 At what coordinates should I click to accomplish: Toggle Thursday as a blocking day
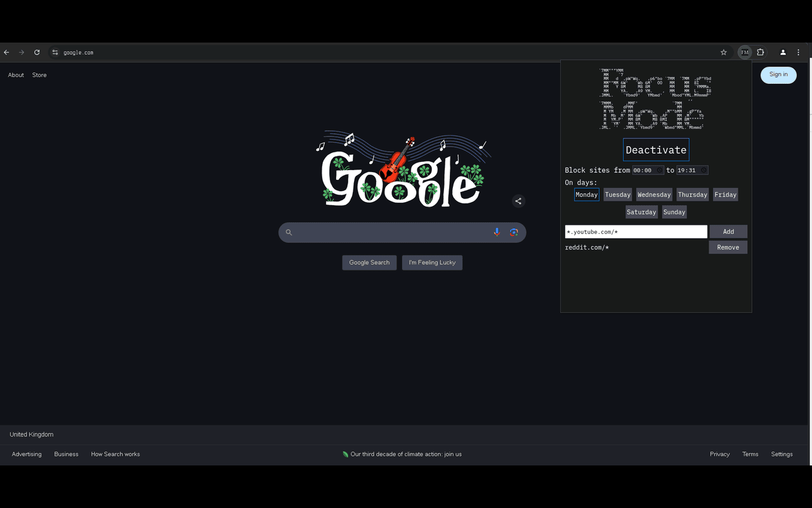[692, 195]
